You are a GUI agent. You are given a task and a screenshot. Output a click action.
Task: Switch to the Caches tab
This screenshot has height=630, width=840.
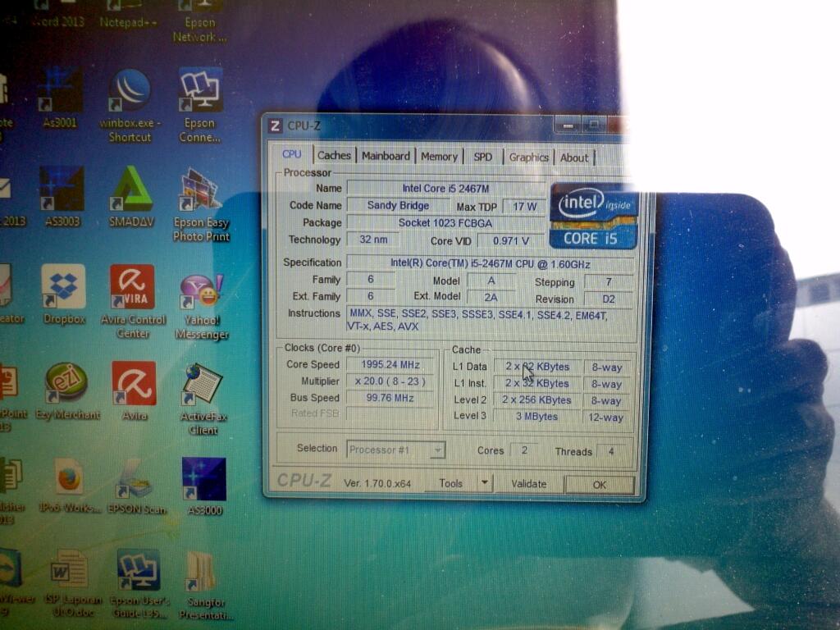[334, 155]
